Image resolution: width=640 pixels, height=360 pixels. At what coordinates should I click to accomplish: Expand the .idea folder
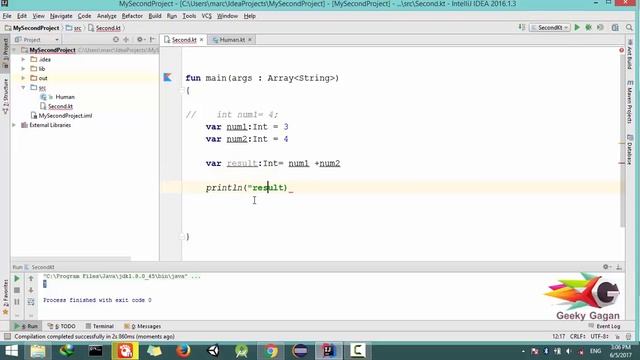(x=23, y=59)
